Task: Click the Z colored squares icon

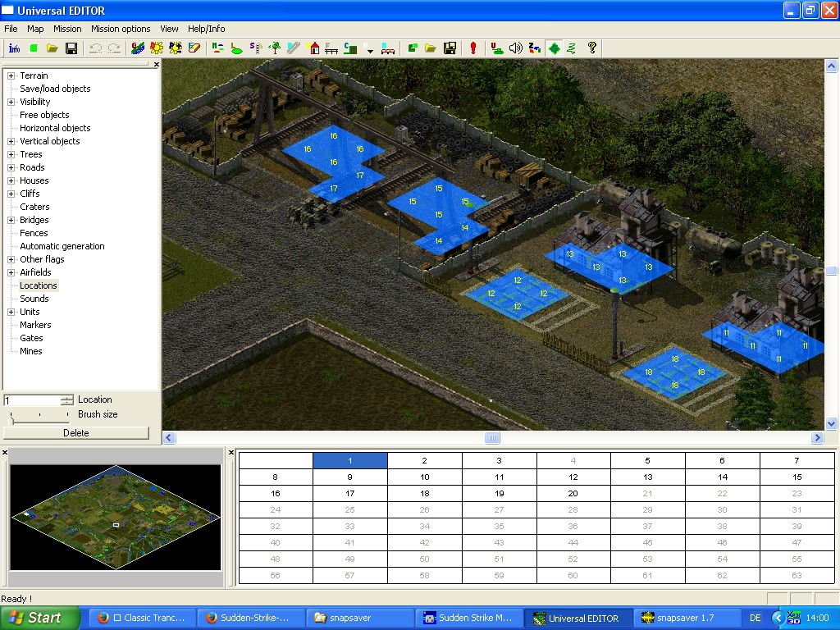Action: coord(535,48)
